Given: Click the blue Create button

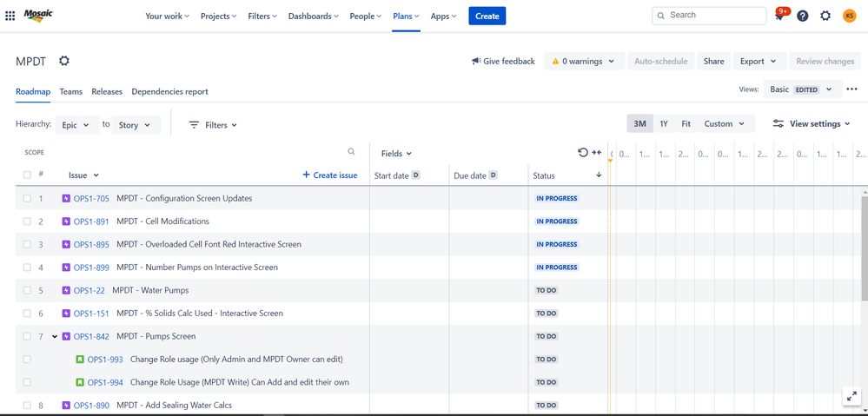Looking at the screenshot, I should pos(487,16).
